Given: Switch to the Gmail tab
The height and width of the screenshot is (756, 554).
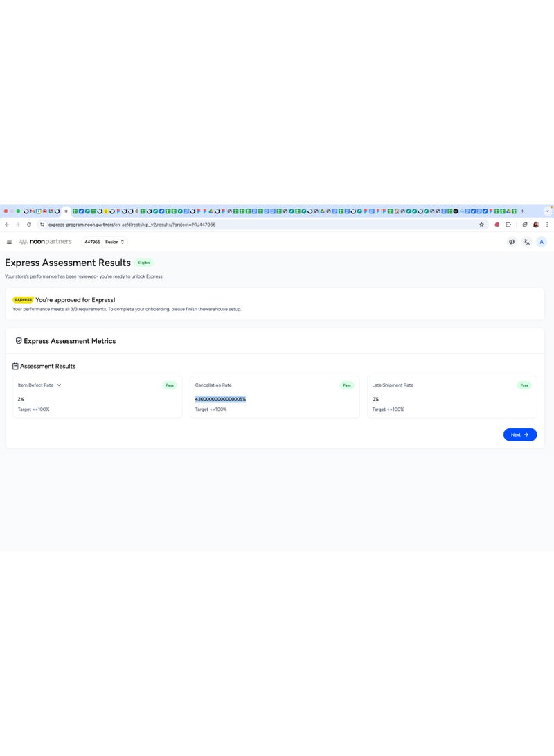Looking at the screenshot, I should click(33, 211).
